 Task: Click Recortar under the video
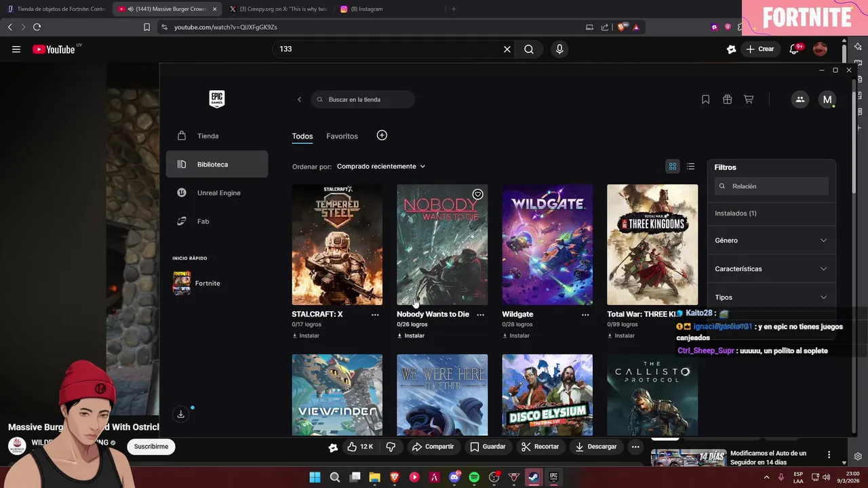point(540,447)
